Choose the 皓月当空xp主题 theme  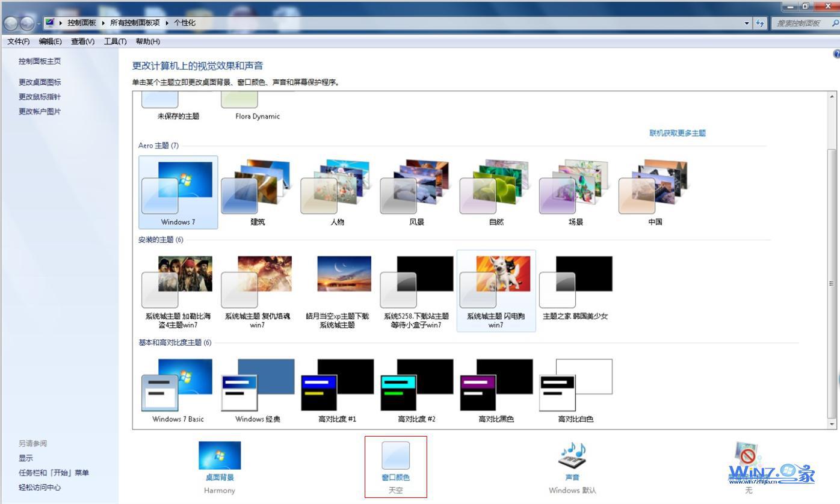coord(337,291)
